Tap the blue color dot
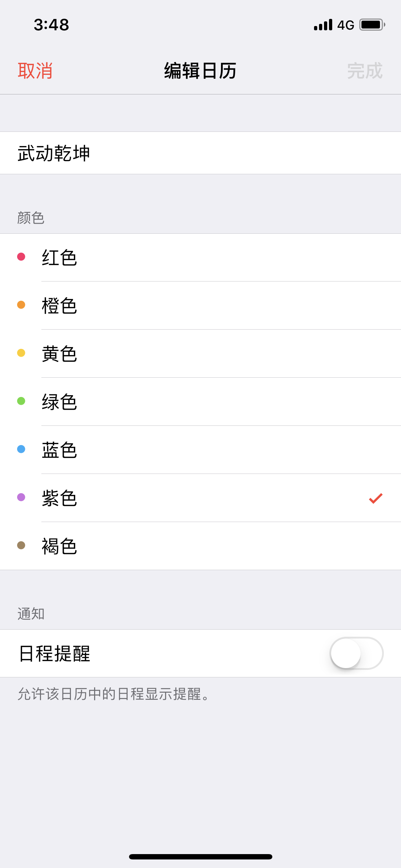This screenshot has height=868, width=401. point(21,449)
